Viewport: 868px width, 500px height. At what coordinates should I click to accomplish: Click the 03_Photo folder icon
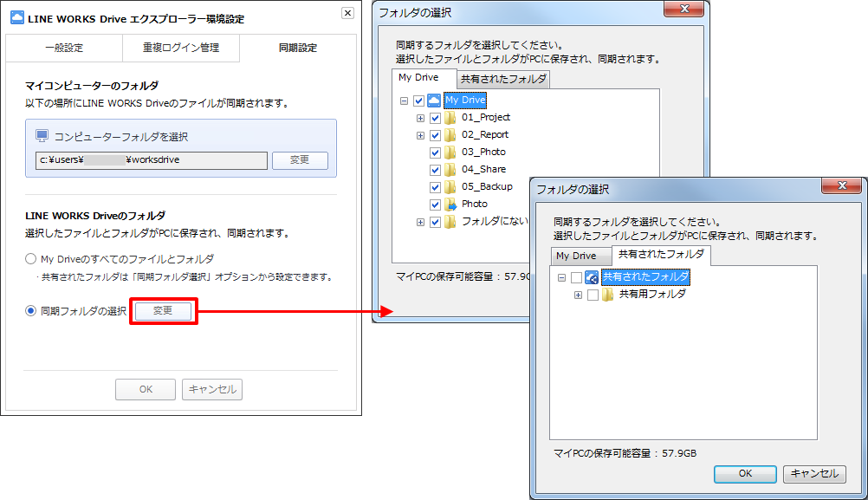(450, 153)
